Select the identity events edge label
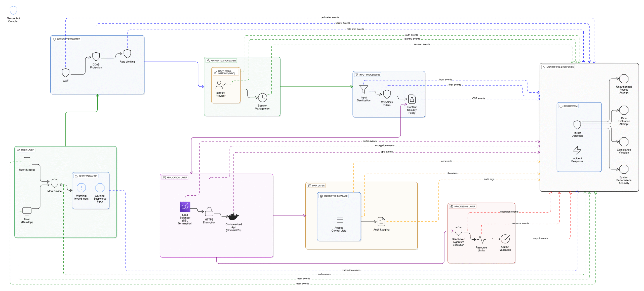 412,39
